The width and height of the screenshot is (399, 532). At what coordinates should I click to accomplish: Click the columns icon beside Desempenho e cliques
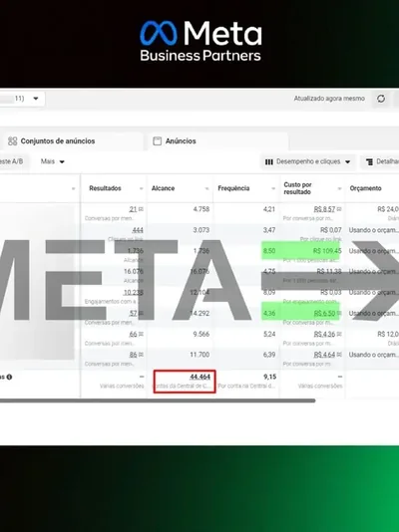pyautogui.click(x=269, y=162)
